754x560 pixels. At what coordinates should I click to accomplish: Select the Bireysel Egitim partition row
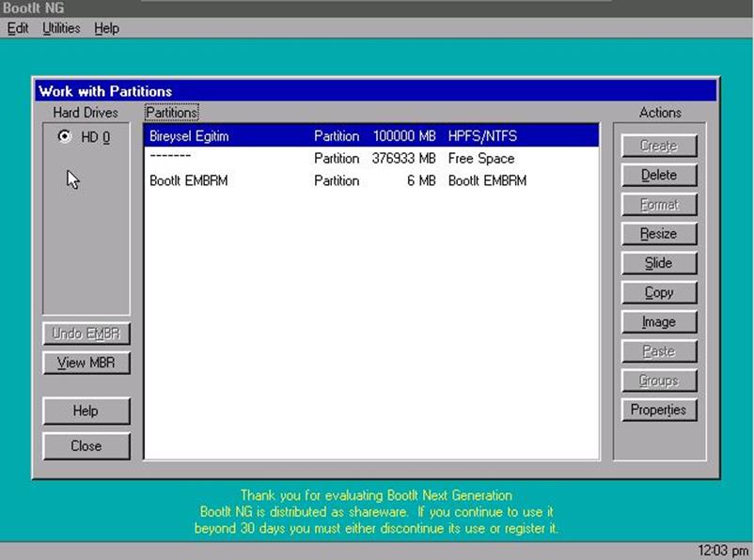tap(371, 136)
